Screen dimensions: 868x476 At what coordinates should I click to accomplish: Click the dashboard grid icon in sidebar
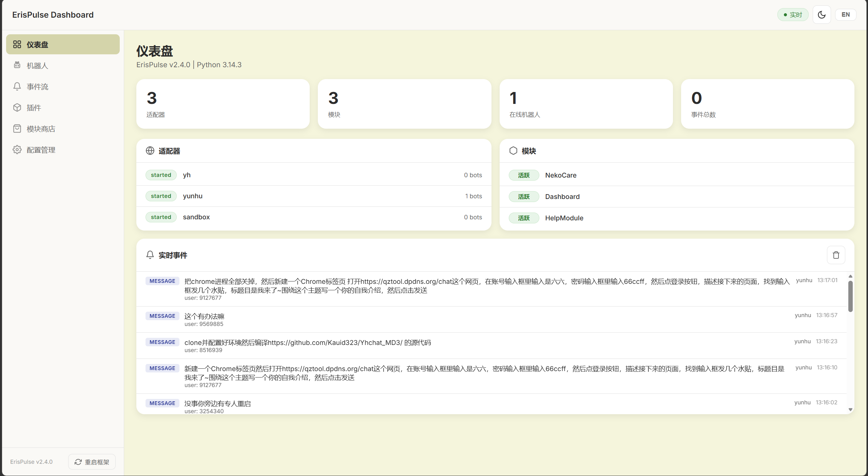[x=17, y=44]
